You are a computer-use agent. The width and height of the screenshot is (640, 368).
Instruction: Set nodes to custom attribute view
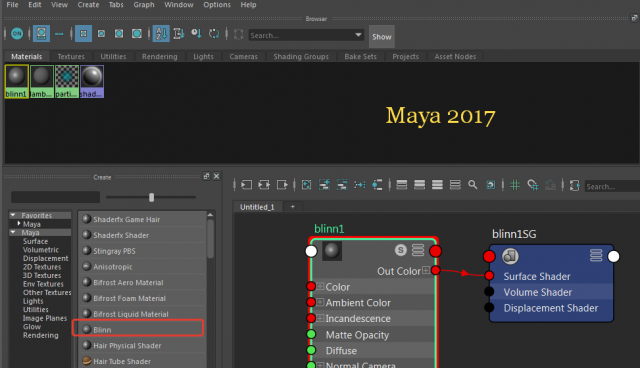coord(455,185)
